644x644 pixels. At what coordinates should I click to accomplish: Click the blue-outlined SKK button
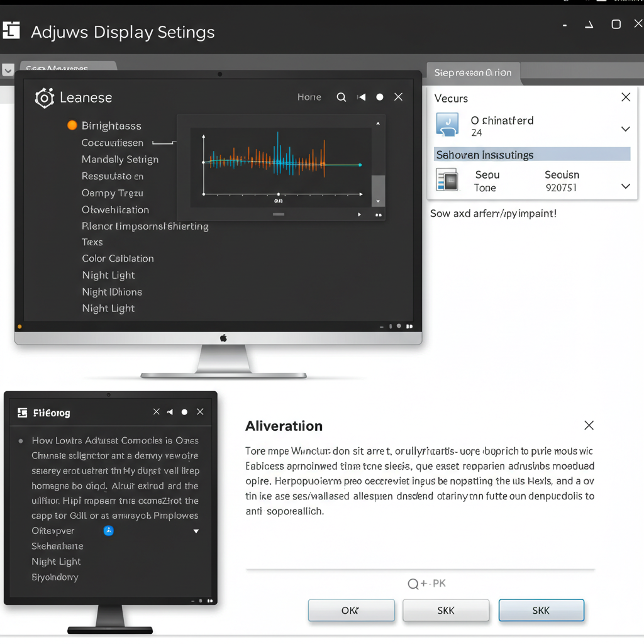click(541, 610)
